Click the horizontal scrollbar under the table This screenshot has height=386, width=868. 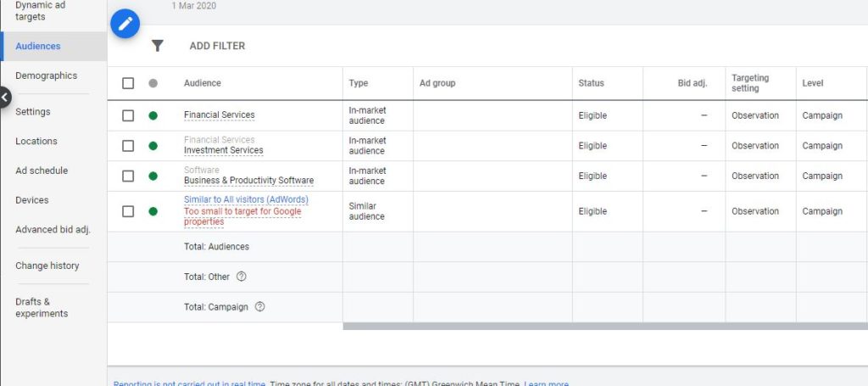[x=605, y=326]
